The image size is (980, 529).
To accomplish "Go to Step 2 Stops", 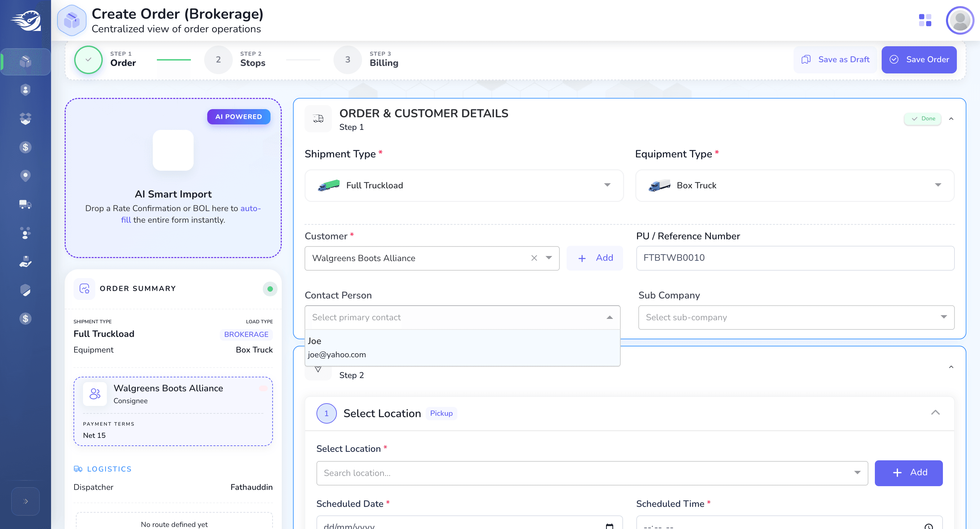I will pos(235,59).
